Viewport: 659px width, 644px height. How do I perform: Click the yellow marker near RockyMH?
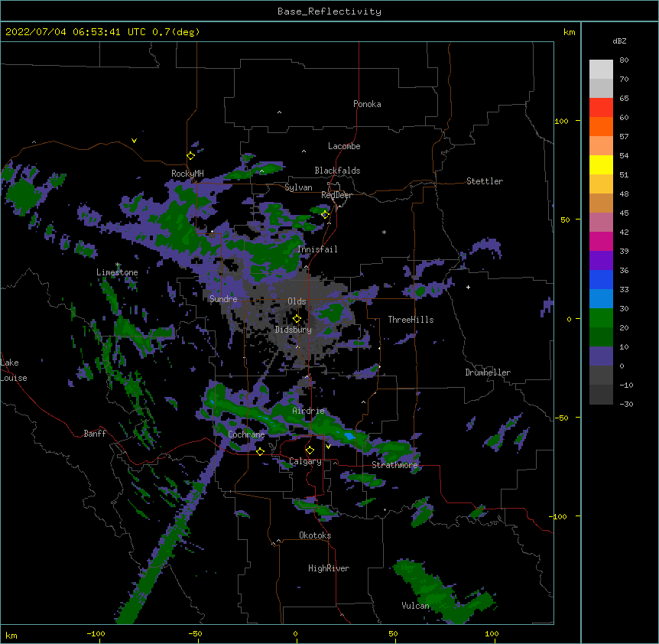tap(190, 156)
